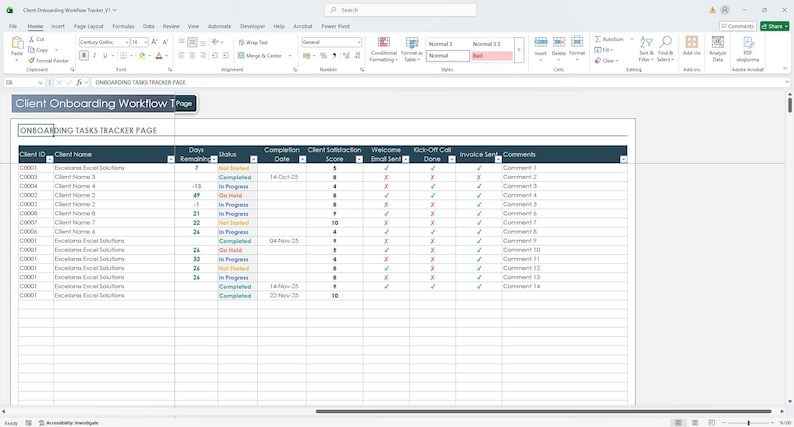The height and width of the screenshot is (427, 794).
Task: Open the Status column filter dropdown
Action: pos(254,159)
